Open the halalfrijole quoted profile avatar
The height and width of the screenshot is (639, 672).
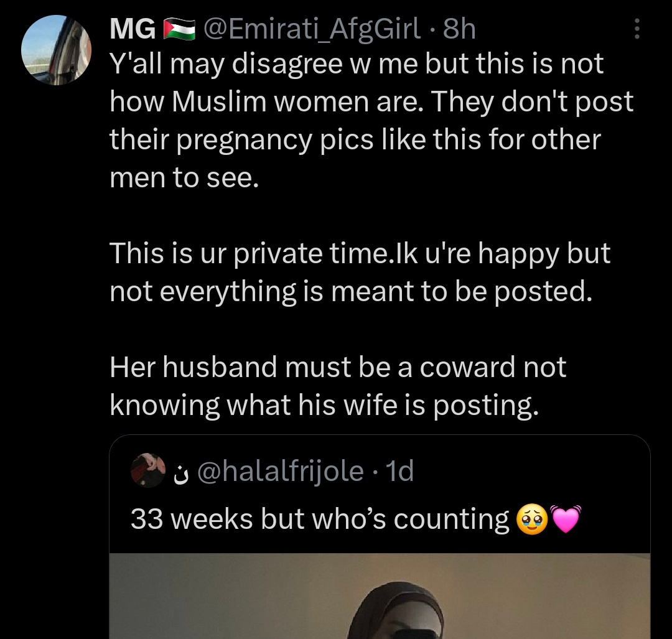click(x=148, y=470)
